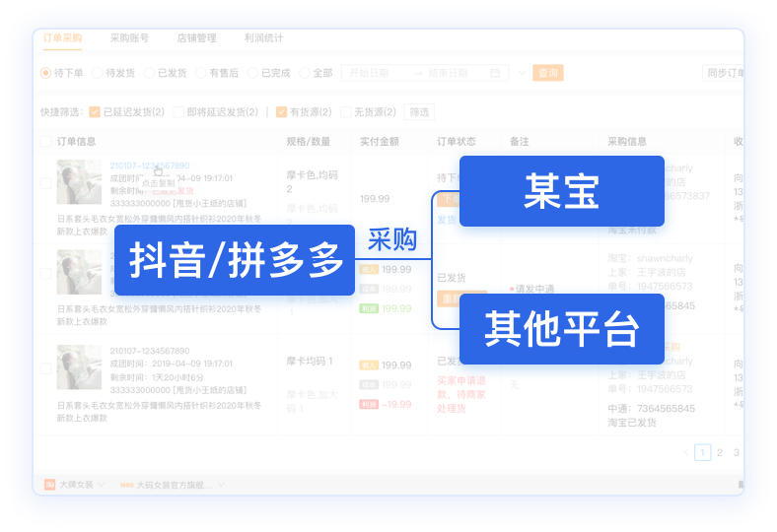Image resolution: width=777 pixels, height=532 pixels.
Task: Go to previous page arrow in pagination
Action: pos(686,452)
